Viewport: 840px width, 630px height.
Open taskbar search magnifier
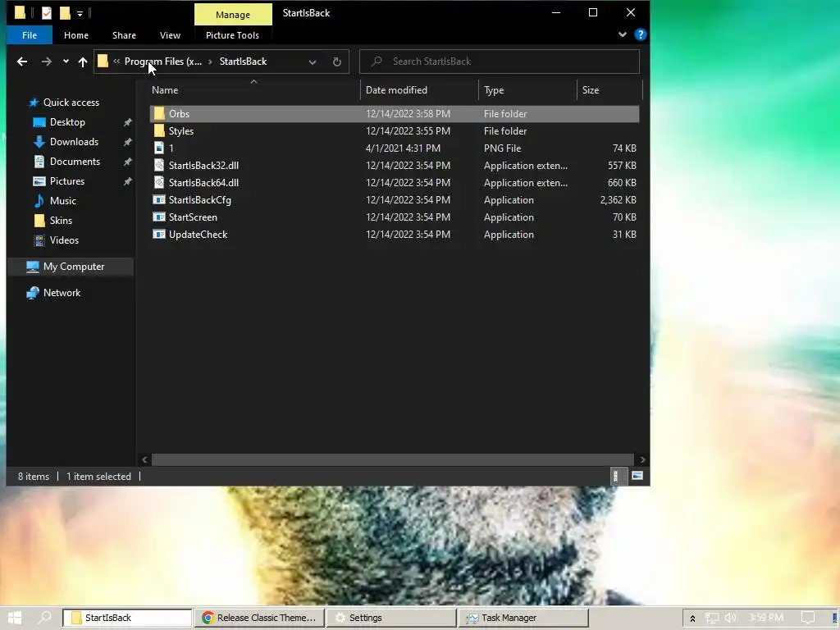[44, 618]
